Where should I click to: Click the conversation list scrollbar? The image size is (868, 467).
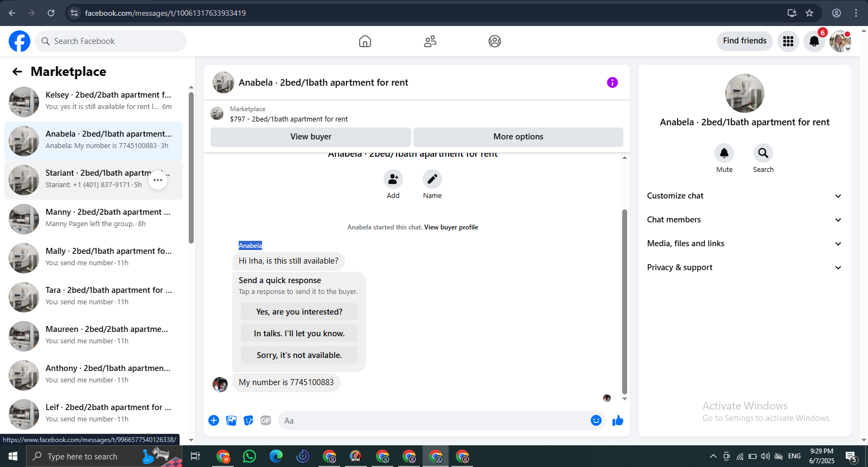click(191, 168)
